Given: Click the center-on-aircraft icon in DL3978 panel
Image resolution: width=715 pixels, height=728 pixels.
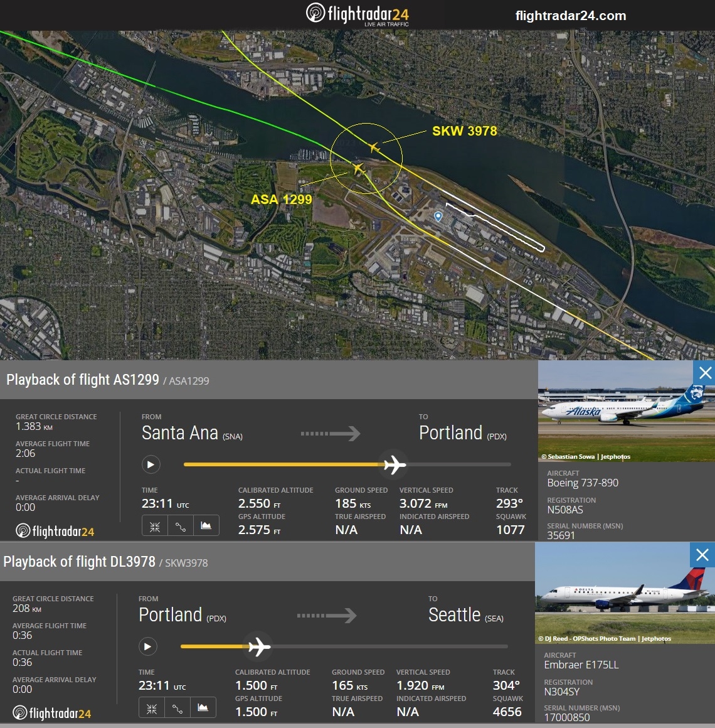Looking at the screenshot, I should click(151, 708).
